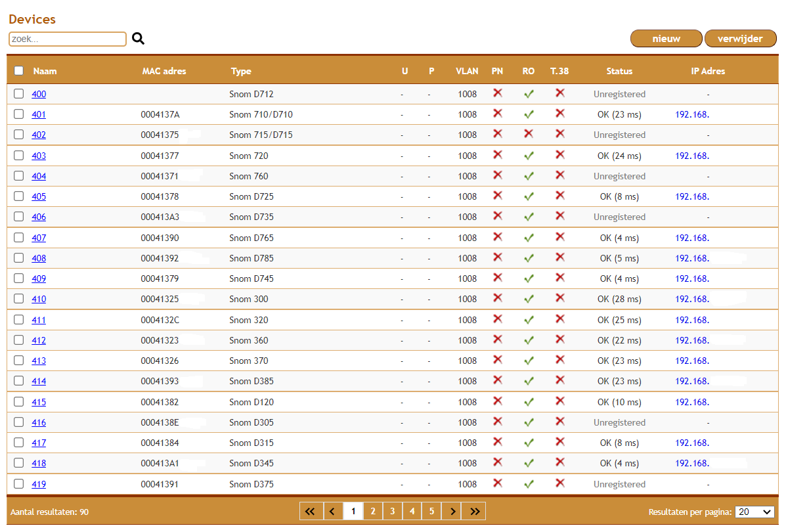Click the MAC adres column header
786x532 pixels.
click(x=164, y=71)
